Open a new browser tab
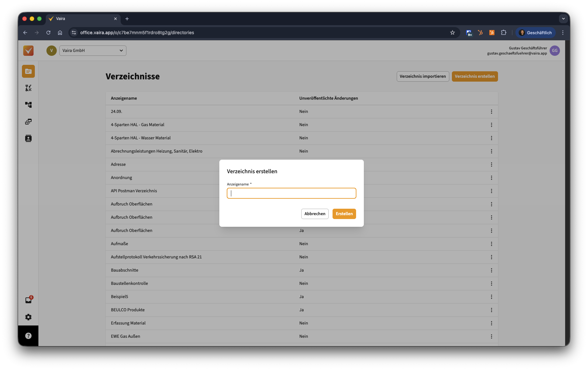 (127, 19)
